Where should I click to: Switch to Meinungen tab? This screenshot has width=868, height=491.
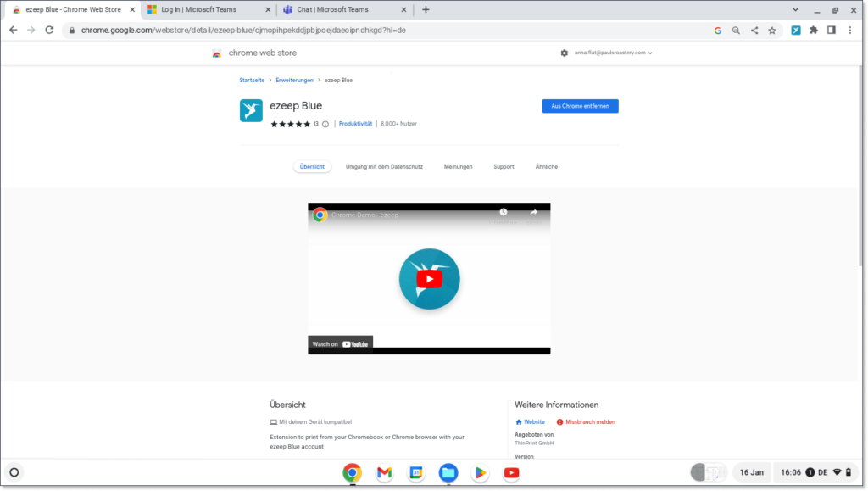pos(458,166)
